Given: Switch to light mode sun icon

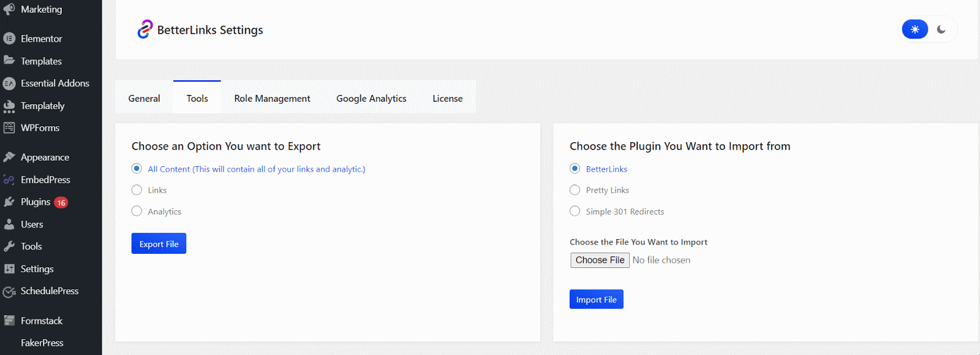Looking at the screenshot, I should click(x=914, y=29).
